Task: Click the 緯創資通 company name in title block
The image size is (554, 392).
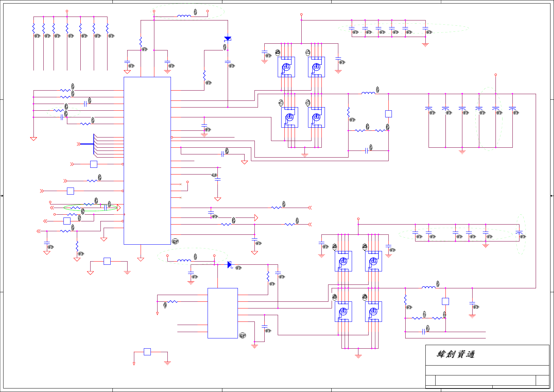Action: [456, 354]
